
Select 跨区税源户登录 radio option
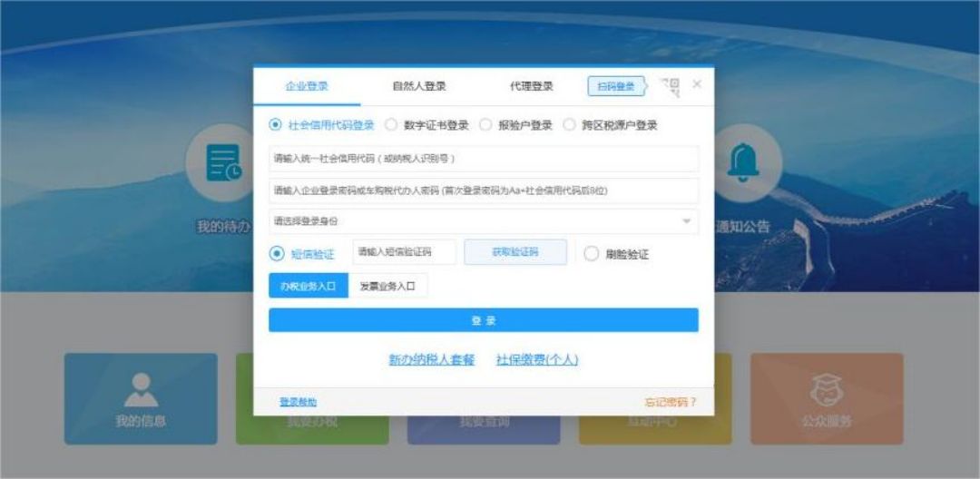569,125
